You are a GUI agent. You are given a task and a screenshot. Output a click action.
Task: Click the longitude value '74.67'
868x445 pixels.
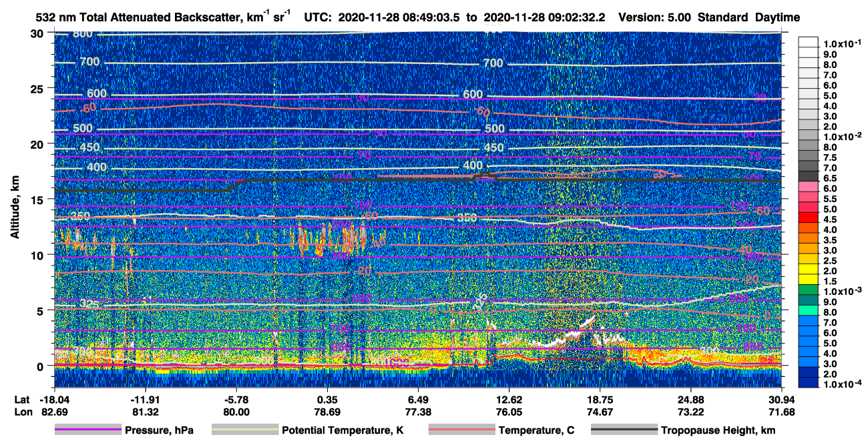coord(600,412)
